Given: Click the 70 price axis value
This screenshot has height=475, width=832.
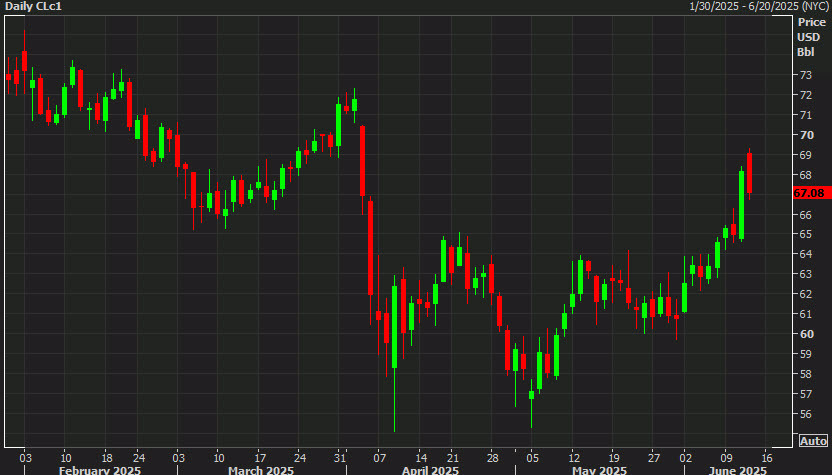Looking at the screenshot, I should tap(807, 135).
